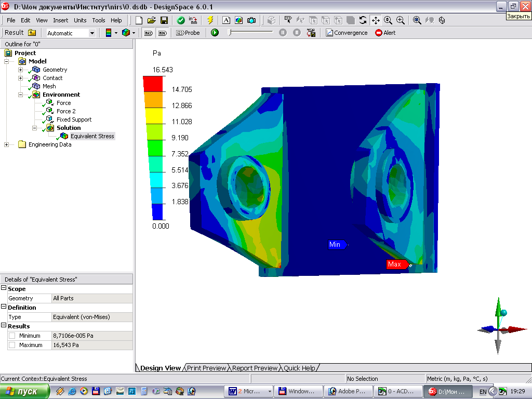Click the units conversion in/mm icon
This screenshot has width=532, height=399.
pyautogui.click(x=193, y=20)
